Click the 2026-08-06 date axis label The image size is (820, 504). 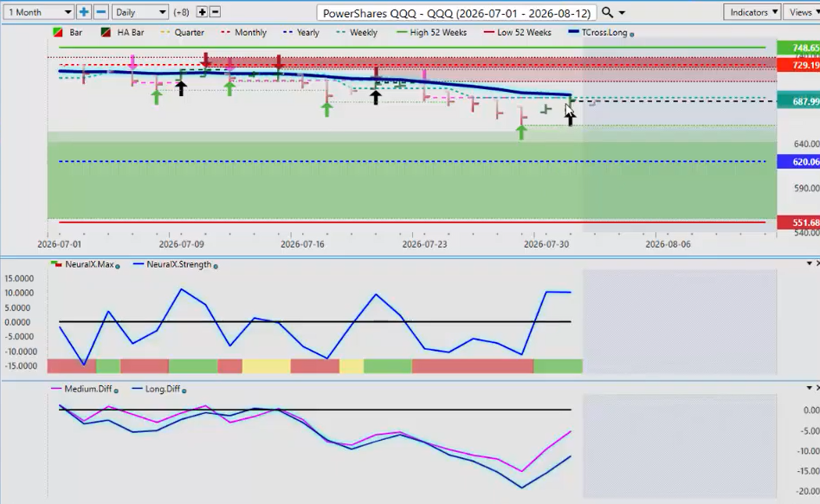click(668, 244)
